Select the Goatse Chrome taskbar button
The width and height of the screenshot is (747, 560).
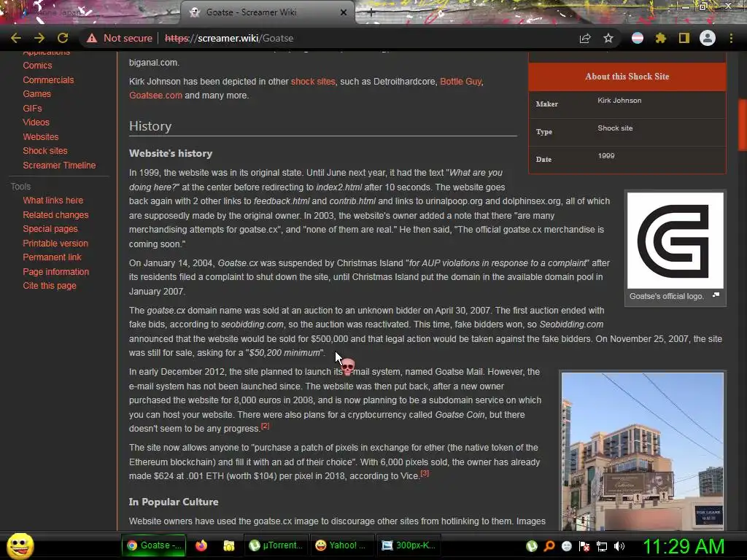click(x=154, y=545)
